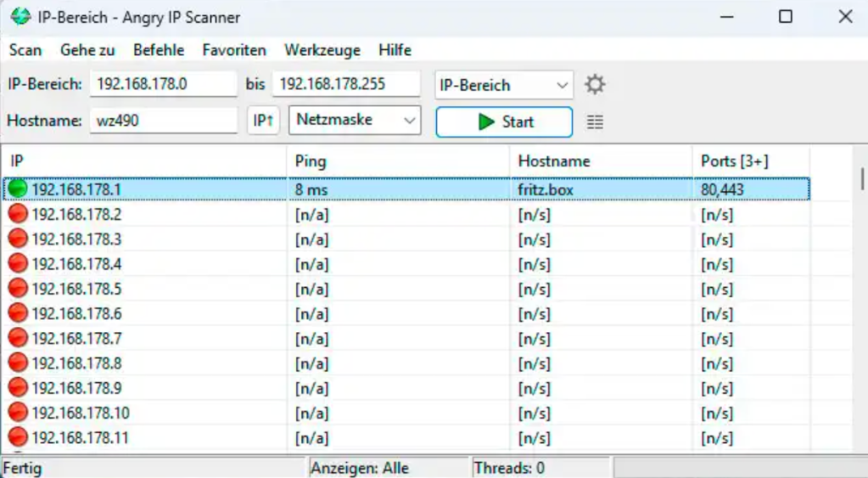Open the Werkzeuge menu
Viewport: 868px width, 478px height.
click(322, 50)
